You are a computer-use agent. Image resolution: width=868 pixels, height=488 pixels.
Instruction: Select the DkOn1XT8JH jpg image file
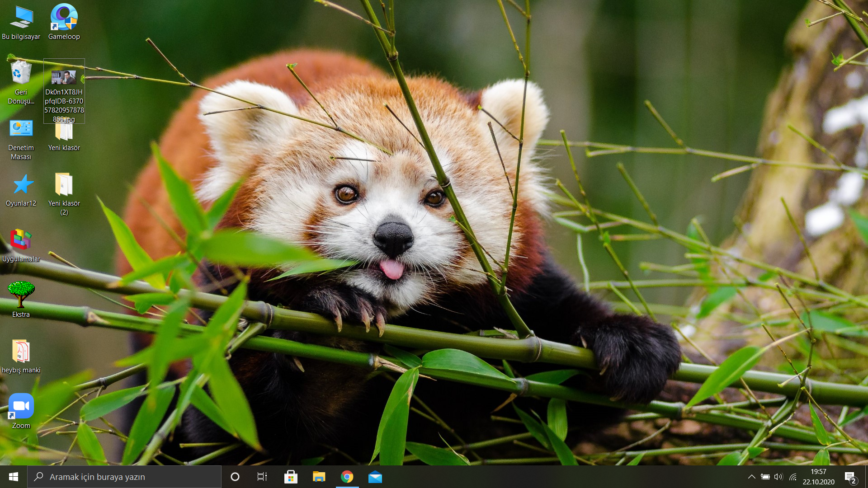click(64, 91)
